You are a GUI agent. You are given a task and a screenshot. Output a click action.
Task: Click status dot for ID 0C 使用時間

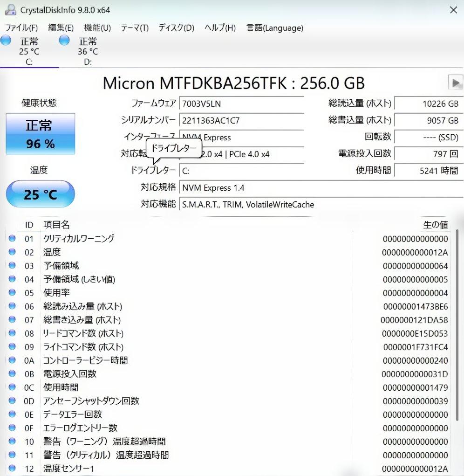pos(12,387)
